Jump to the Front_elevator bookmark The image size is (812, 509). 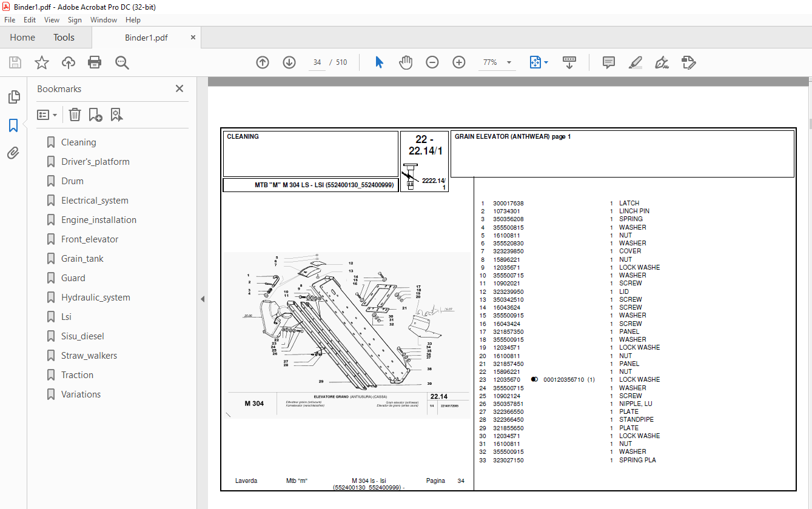click(x=90, y=239)
